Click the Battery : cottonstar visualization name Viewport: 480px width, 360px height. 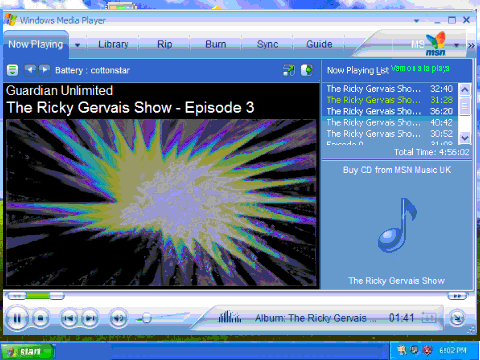coord(92,70)
